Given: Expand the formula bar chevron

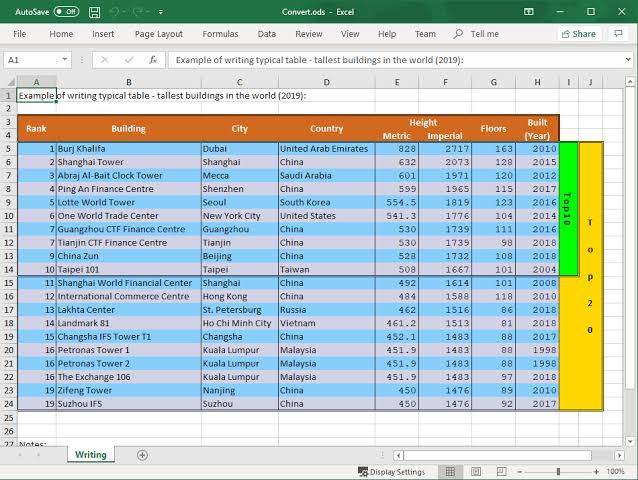Looking at the screenshot, I should (x=628, y=59).
